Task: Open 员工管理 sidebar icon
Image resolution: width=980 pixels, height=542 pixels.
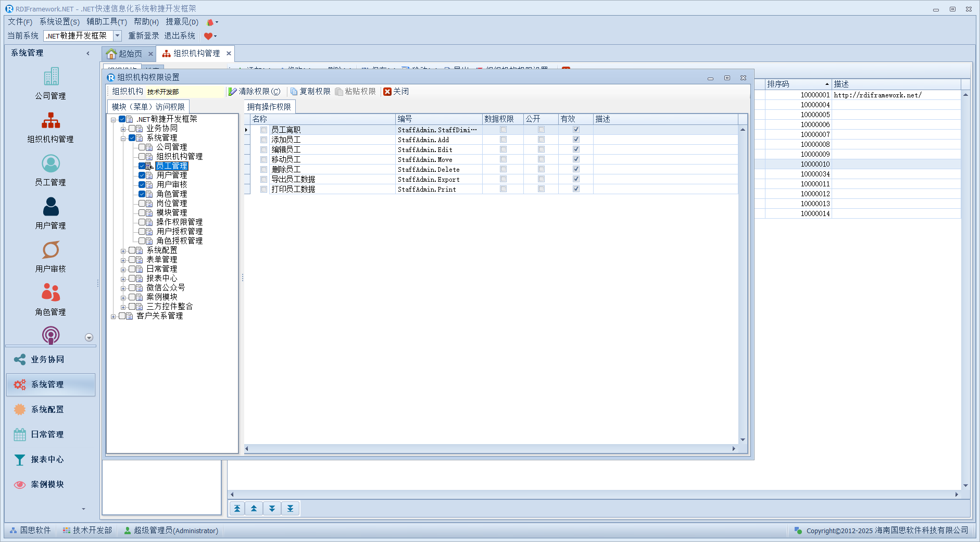Action: [x=51, y=163]
